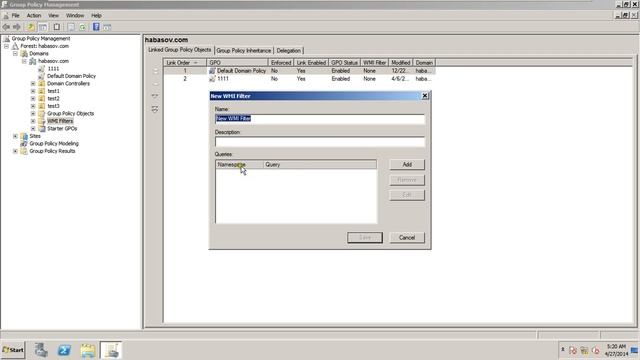The width and height of the screenshot is (640, 360).
Task: Launch PowerShell from the taskbar
Action: [x=64, y=350]
